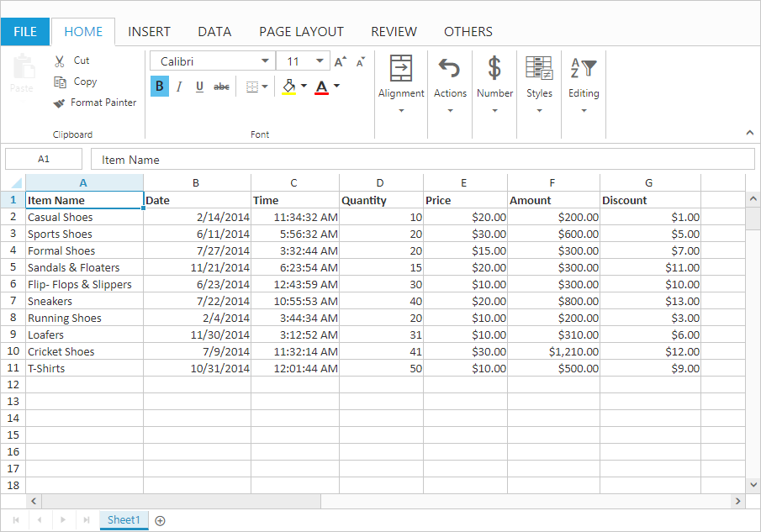Expand the border style dropdown

tap(263, 86)
